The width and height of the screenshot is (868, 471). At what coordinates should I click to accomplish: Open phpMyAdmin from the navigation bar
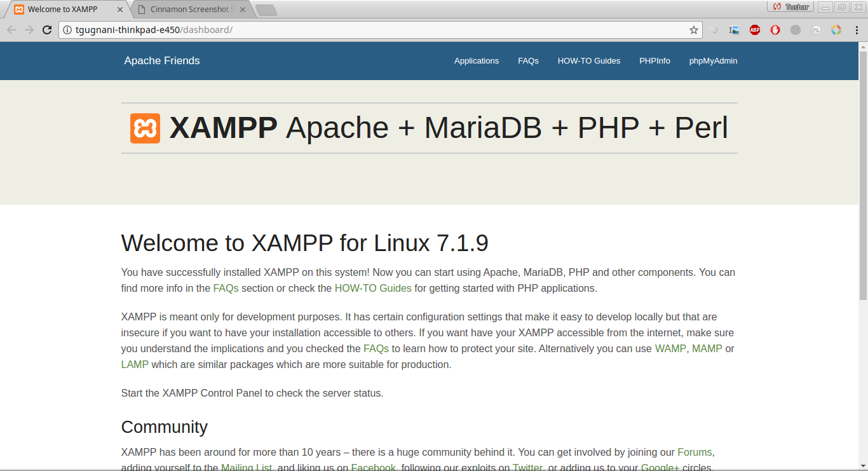tap(713, 61)
